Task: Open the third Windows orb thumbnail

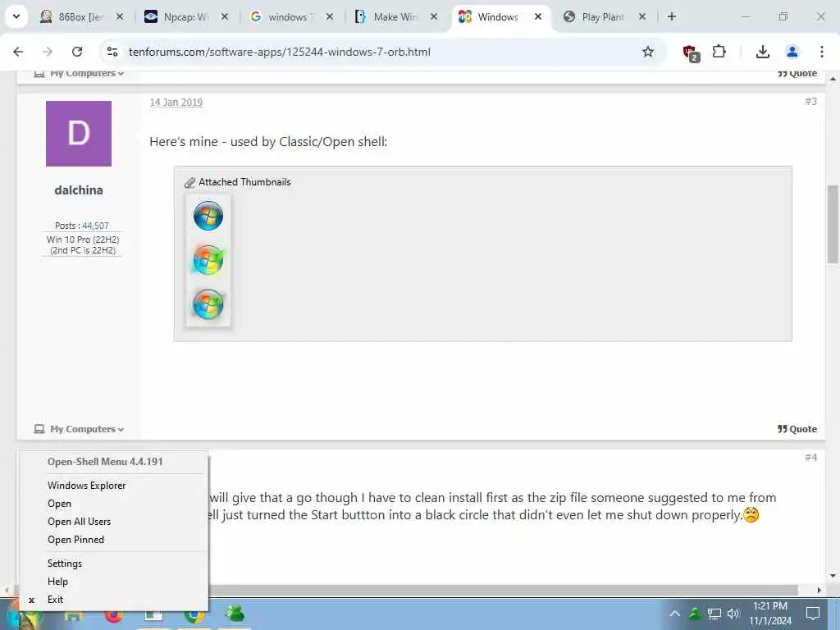Action: tap(208, 304)
